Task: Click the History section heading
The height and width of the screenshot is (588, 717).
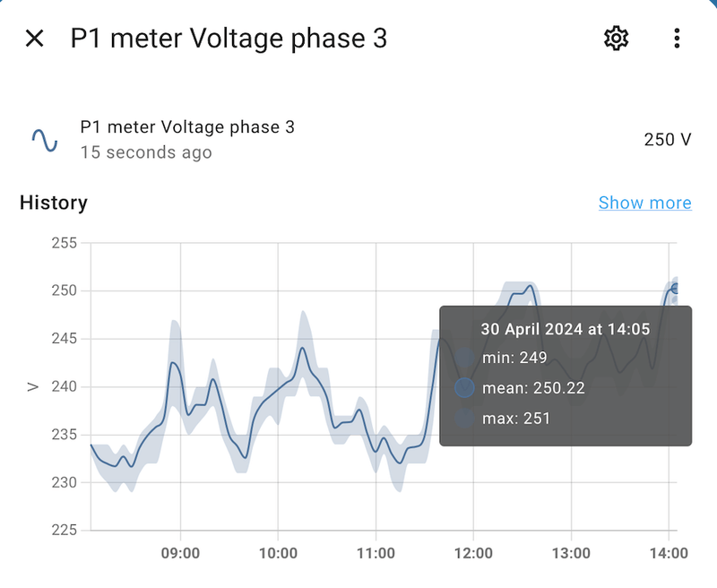Action: [x=54, y=203]
